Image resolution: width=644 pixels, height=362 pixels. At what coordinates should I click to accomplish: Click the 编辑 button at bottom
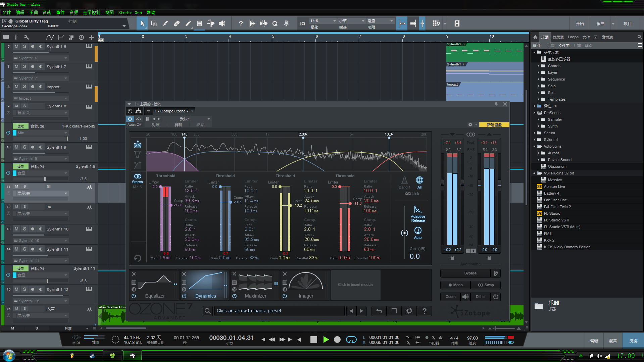point(594,341)
